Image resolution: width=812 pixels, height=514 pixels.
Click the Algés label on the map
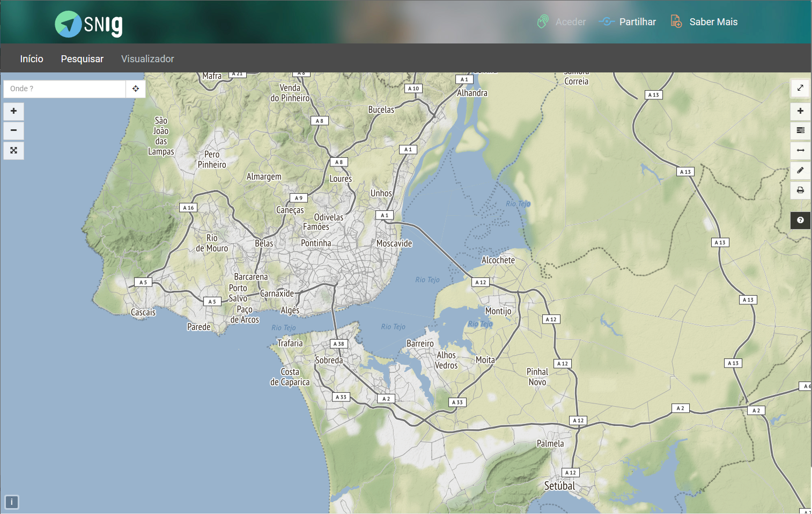[x=290, y=311]
